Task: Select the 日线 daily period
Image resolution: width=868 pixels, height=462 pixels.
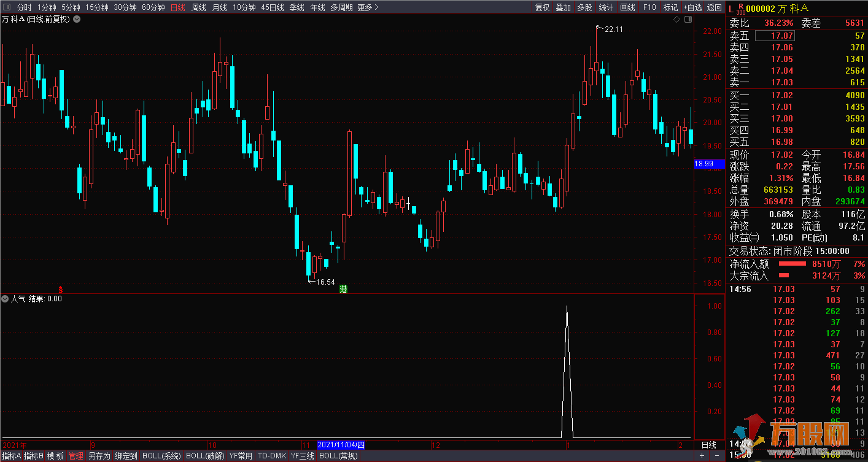Action: click(x=178, y=7)
